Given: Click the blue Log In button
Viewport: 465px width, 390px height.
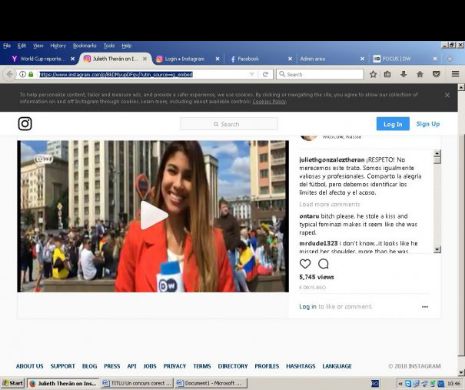Looking at the screenshot, I should pos(393,124).
